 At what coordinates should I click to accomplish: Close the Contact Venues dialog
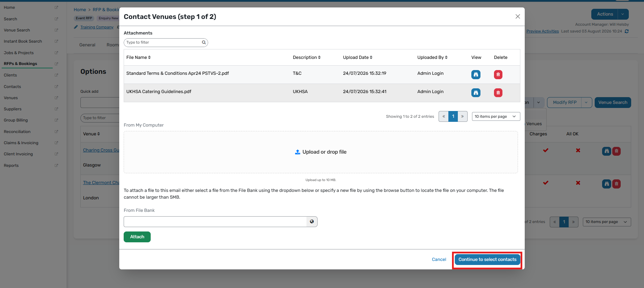click(x=518, y=17)
